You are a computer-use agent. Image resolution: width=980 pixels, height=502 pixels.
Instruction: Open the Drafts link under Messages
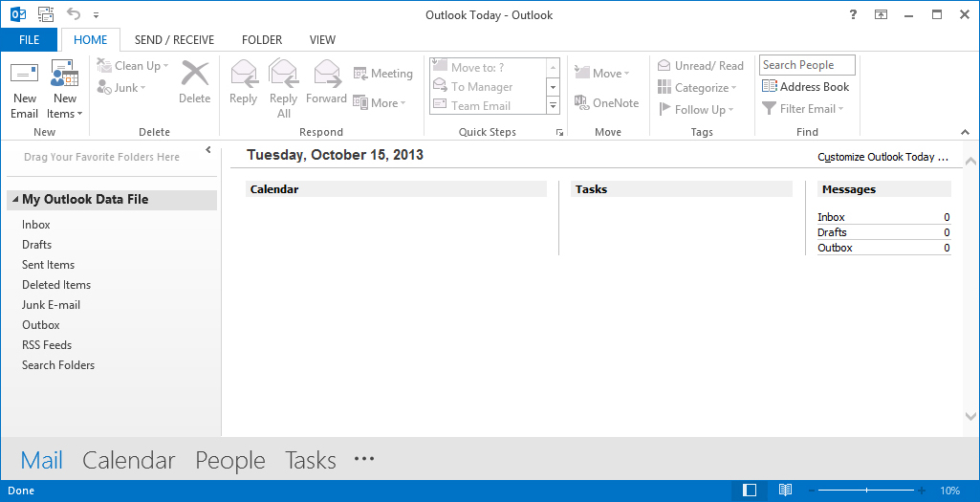click(x=832, y=232)
